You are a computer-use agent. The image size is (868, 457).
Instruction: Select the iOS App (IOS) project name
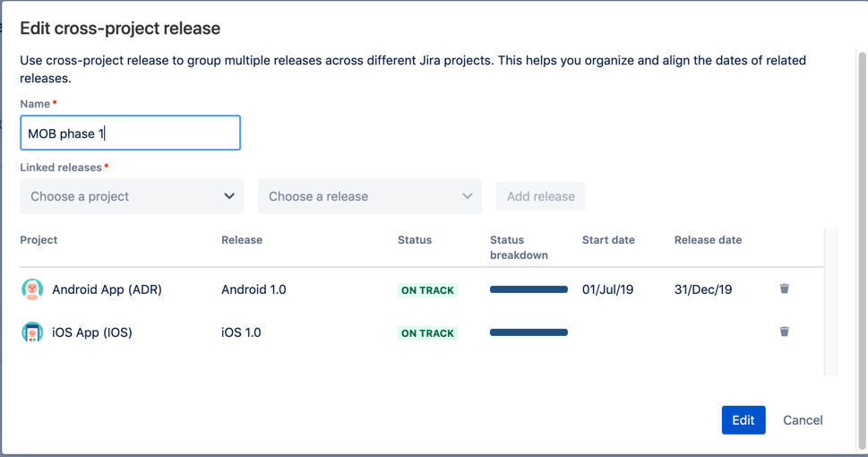[92, 332]
